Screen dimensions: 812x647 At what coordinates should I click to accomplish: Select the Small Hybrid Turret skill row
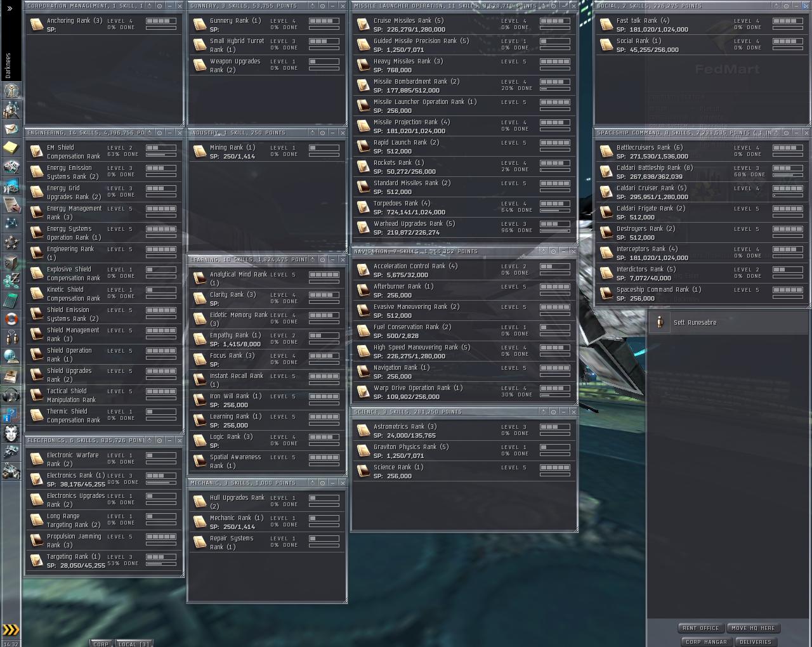(266, 45)
